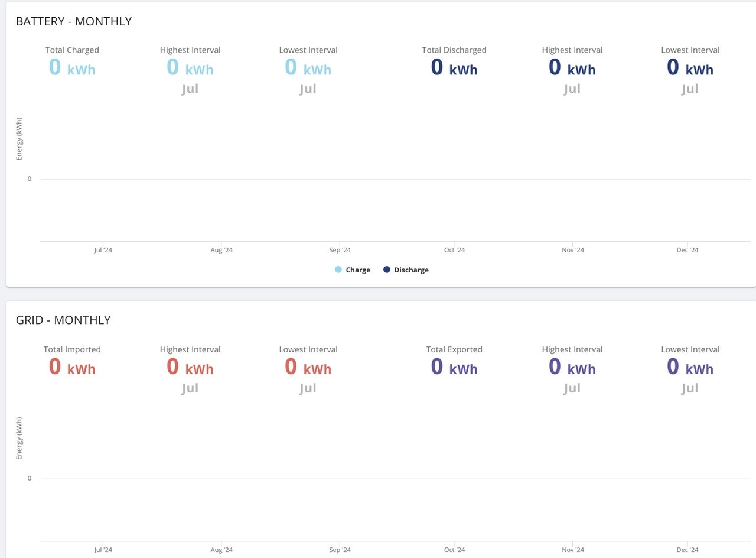
Task: Click Lowest Interval under Total Exported
Action: point(690,349)
